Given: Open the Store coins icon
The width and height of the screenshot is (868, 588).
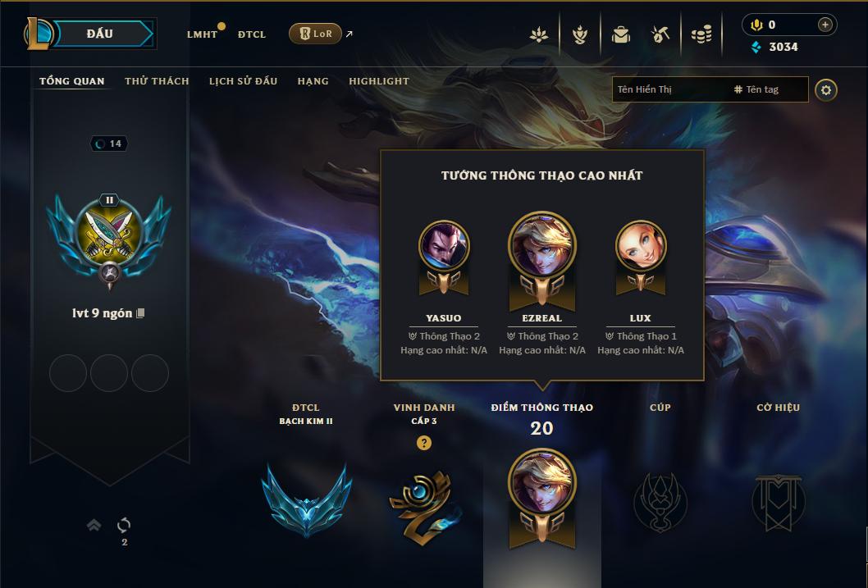Looking at the screenshot, I should pos(701,35).
